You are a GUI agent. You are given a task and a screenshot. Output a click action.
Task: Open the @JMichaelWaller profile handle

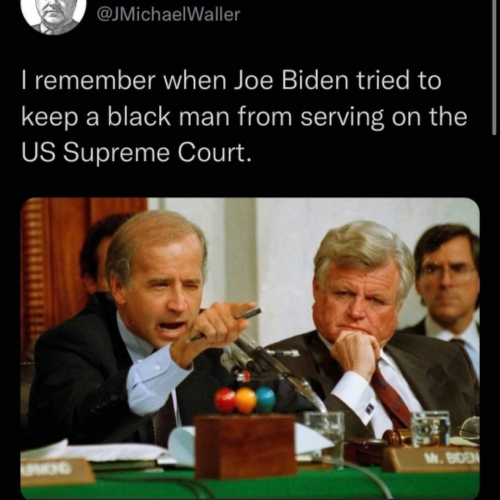pyautogui.click(x=168, y=15)
